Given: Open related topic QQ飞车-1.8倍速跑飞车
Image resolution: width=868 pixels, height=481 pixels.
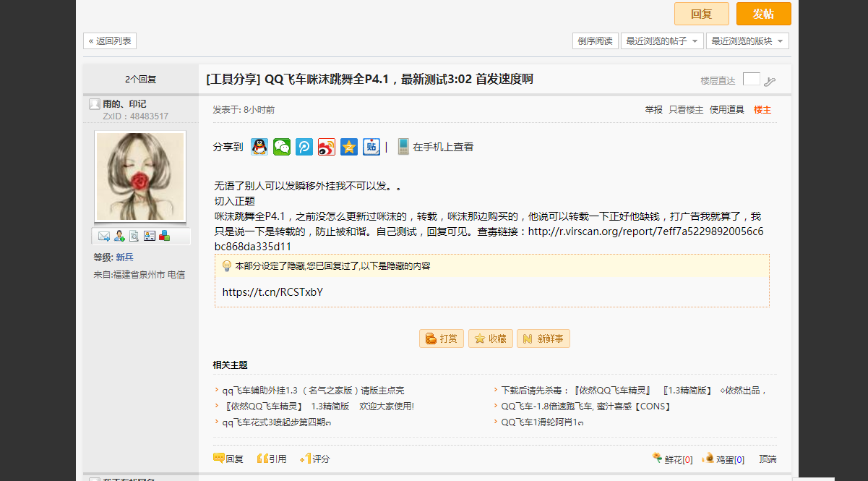Looking at the screenshot, I should point(588,406).
